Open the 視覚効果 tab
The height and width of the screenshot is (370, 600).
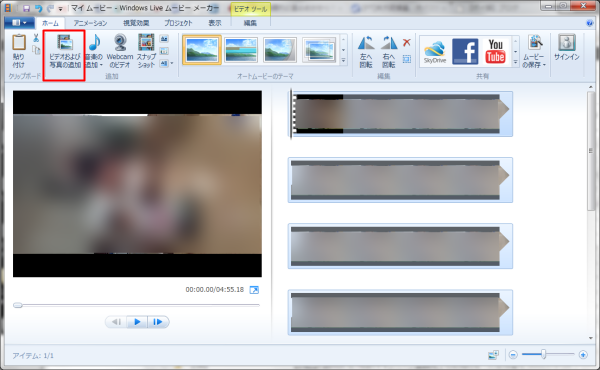[136, 23]
